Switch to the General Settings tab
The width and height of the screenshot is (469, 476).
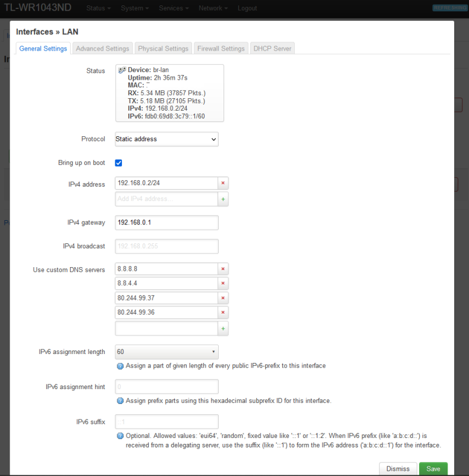pos(43,49)
